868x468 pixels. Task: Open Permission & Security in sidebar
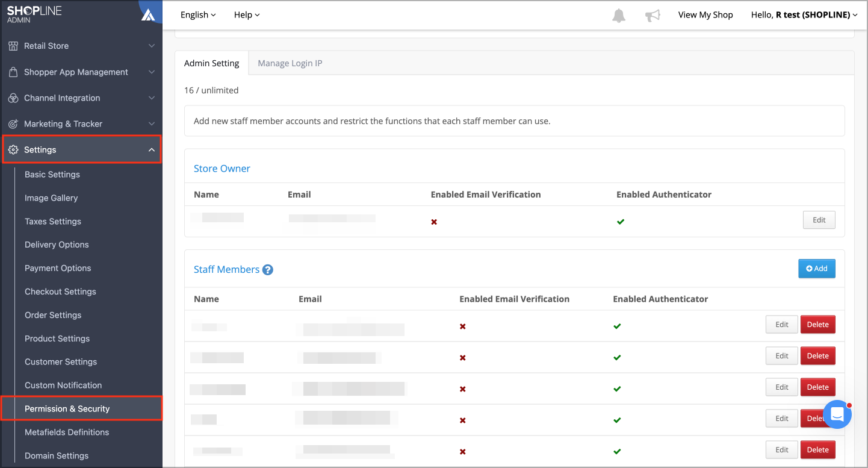81,408
